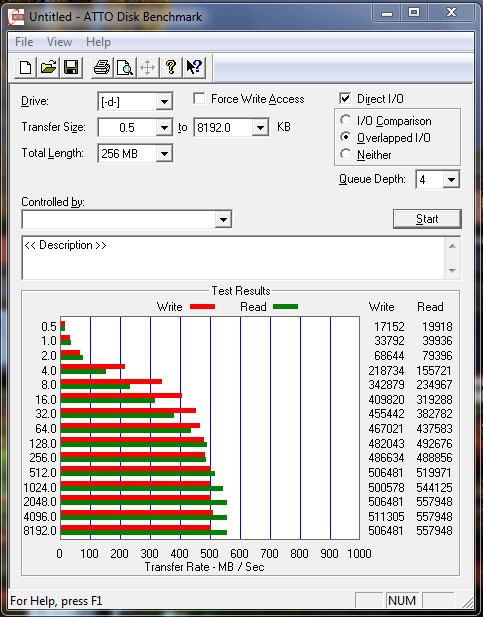The width and height of the screenshot is (483, 617).
Task: Open About with yellow question mark icon
Action: [171, 67]
